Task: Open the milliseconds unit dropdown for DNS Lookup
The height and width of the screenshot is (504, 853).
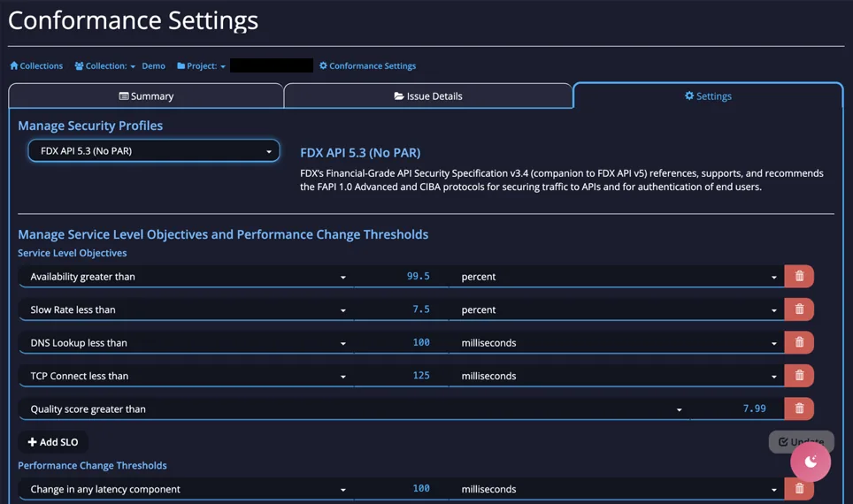Action: point(617,342)
